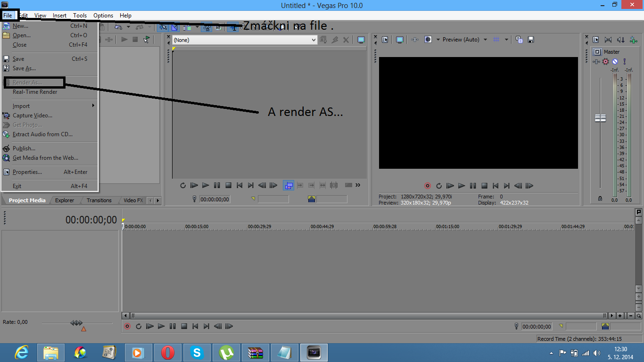Choose Save As... from File menu
The image size is (644, 362).
pyautogui.click(x=50, y=68)
